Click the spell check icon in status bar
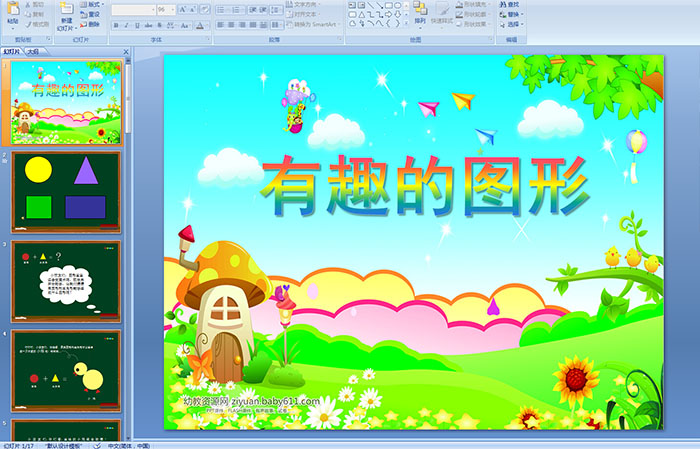This screenshot has height=449, width=700. pos(96,446)
